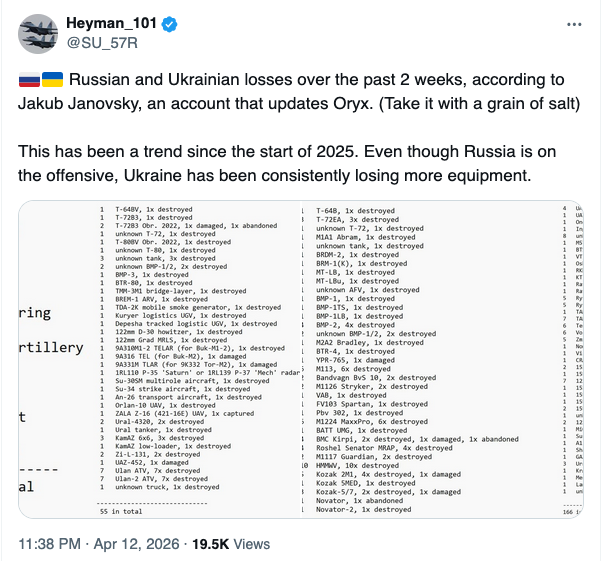
Task: Click the Russian flag emoji
Action: click(27, 78)
